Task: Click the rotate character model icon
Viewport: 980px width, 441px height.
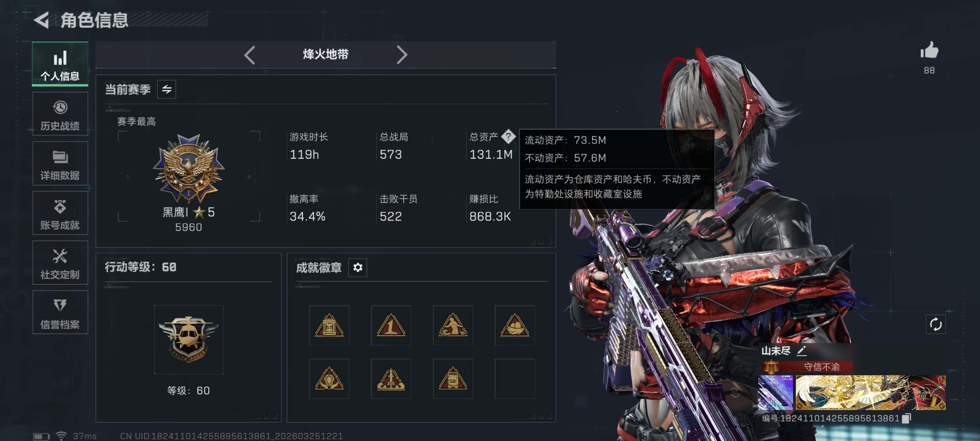Action: coord(936,325)
